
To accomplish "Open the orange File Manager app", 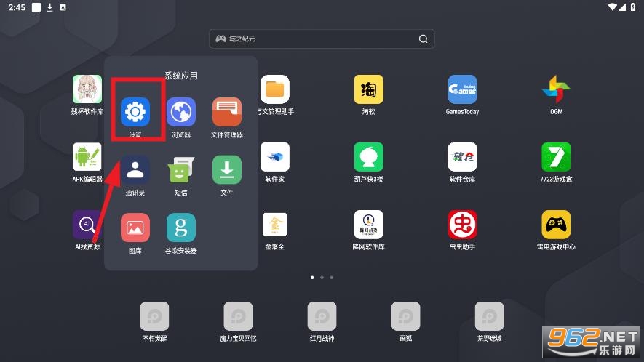I will click(227, 112).
